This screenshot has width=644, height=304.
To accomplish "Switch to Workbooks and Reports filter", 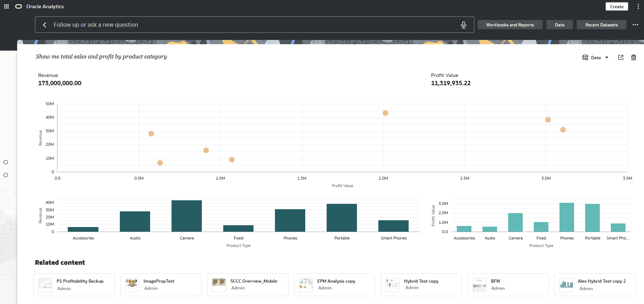I will point(510,25).
